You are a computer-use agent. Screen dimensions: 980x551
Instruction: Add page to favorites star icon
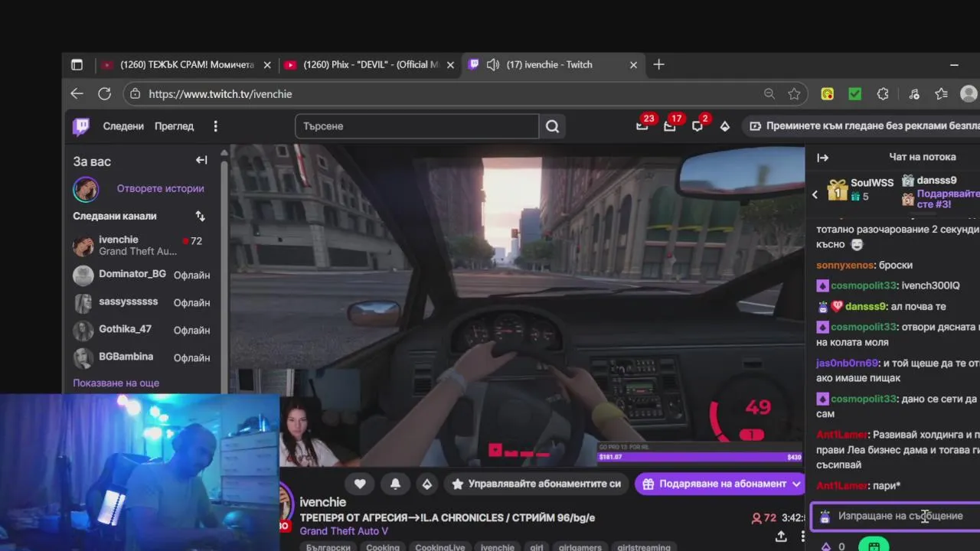pos(794,93)
